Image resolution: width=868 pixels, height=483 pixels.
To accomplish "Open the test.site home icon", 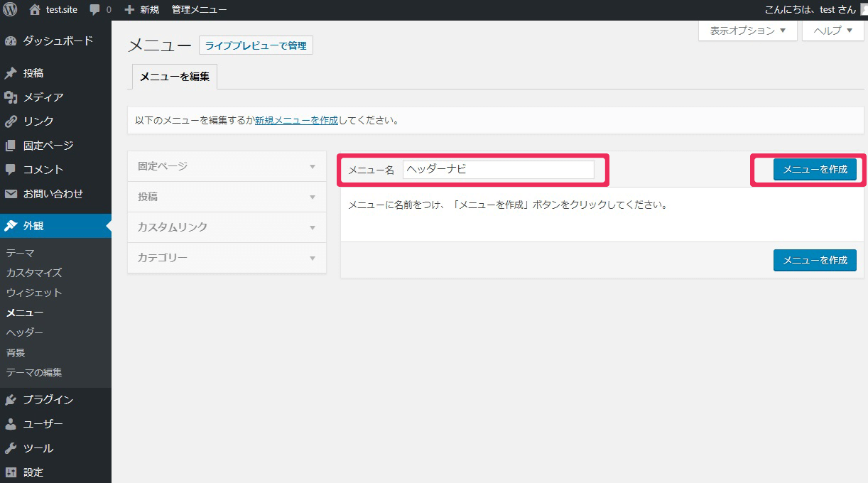I will point(35,10).
